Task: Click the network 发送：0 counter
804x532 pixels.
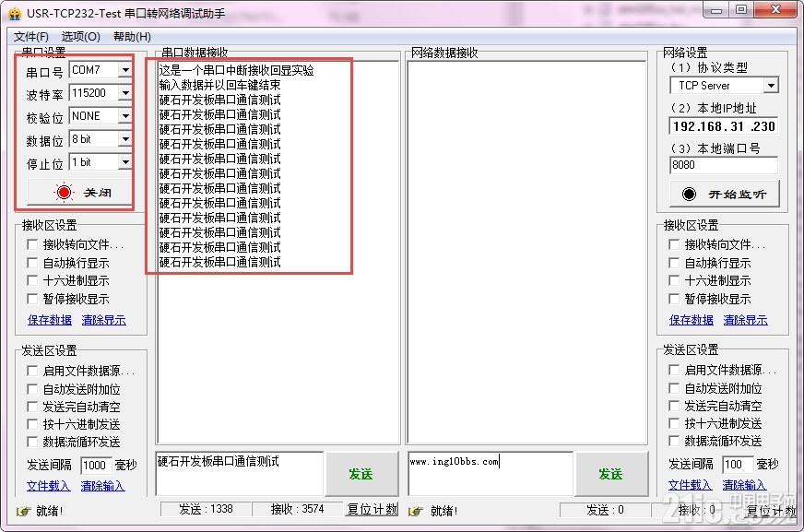Action: 605,510
